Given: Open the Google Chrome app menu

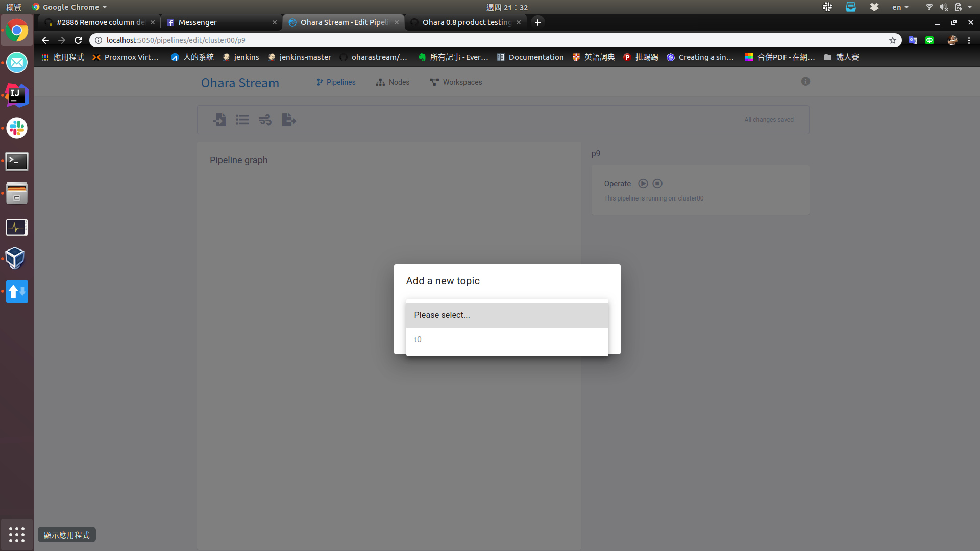Looking at the screenshot, I should [x=70, y=7].
